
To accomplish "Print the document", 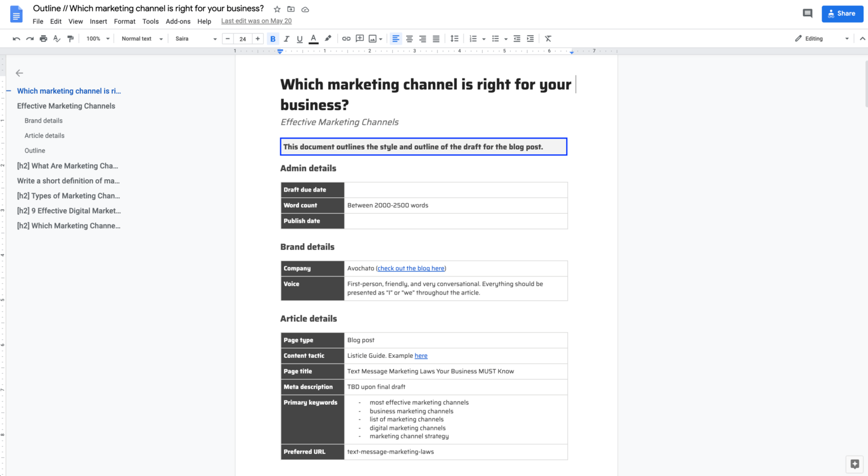I will tap(44, 38).
